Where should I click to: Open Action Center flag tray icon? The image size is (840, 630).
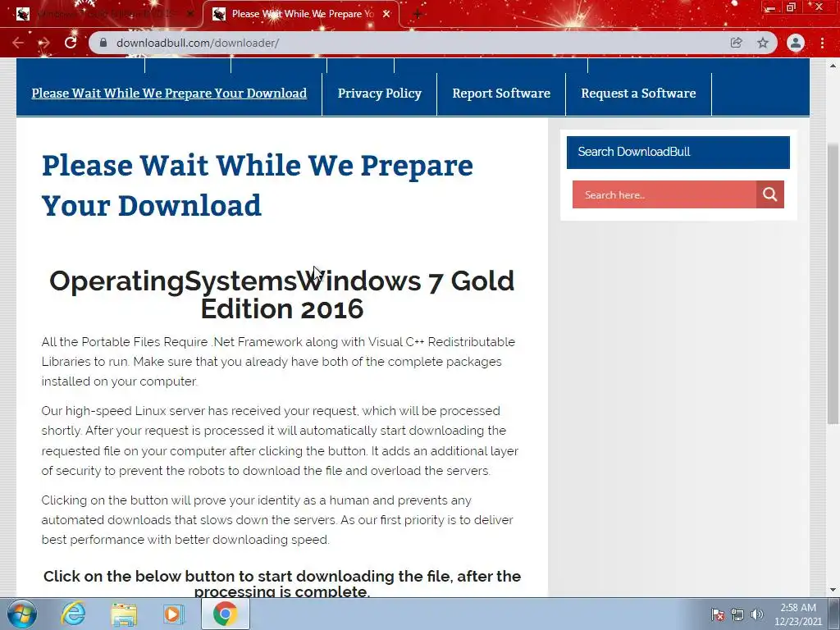[718, 614]
